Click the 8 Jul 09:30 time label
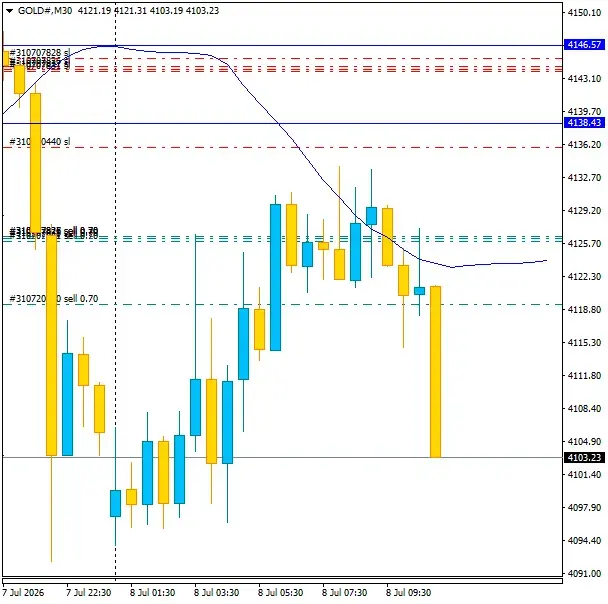 (x=409, y=593)
